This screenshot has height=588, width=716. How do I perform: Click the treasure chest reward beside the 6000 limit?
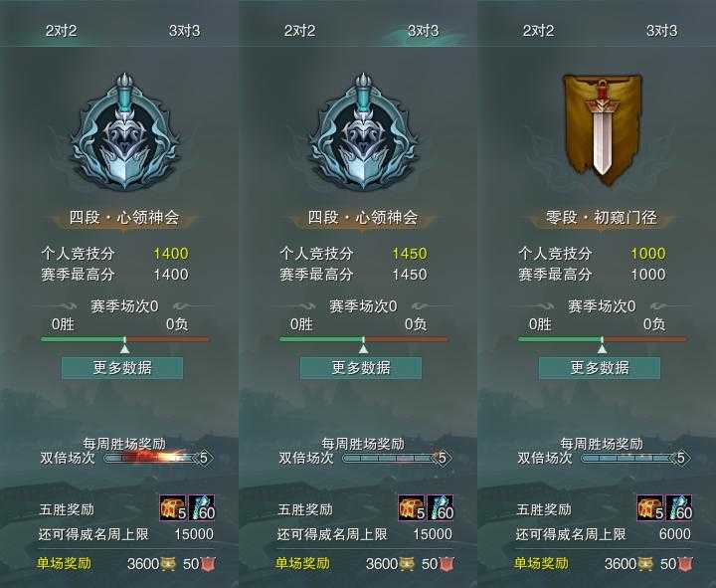pos(650,508)
